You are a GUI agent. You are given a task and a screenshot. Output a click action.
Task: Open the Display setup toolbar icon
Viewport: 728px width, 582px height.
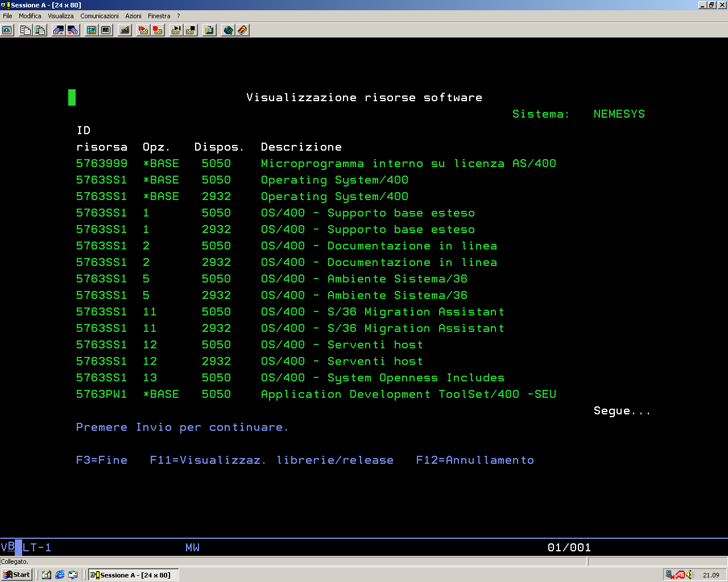coord(91,30)
